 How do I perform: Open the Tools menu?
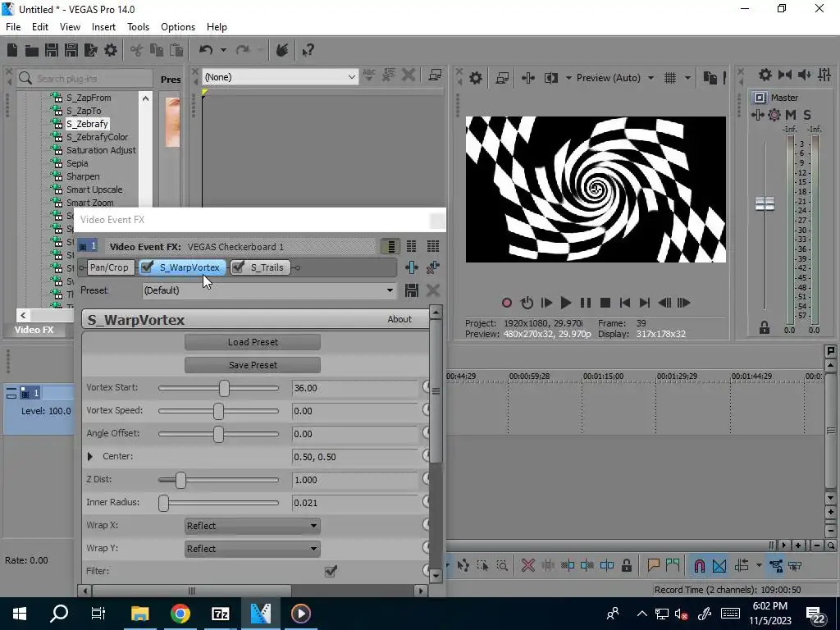(138, 27)
